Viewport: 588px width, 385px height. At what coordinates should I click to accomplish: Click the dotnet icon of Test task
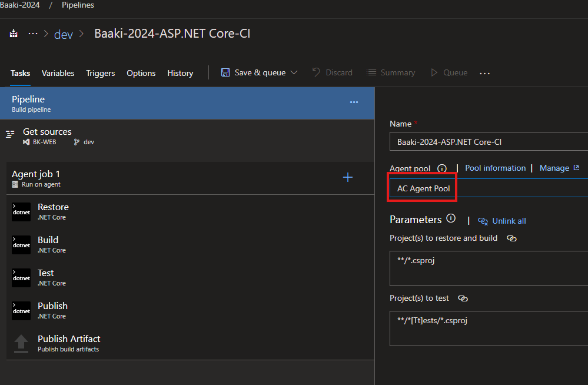pyautogui.click(x=21, y=278)
